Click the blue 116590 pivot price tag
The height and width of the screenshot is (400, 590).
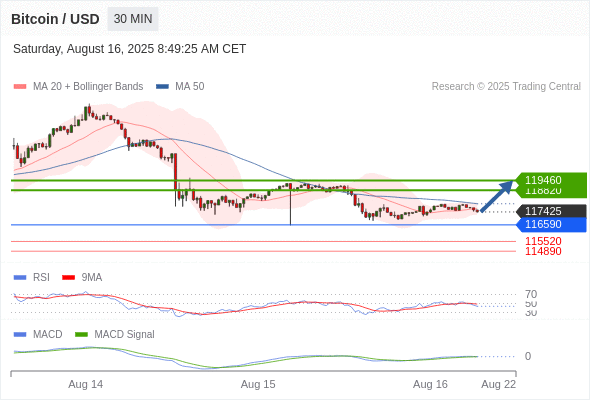[x=551, y=225]
